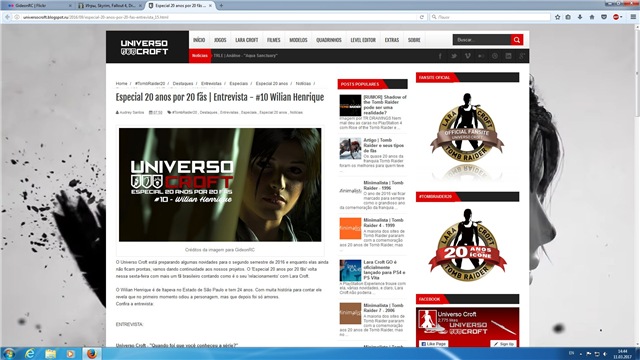Screen dimensions: 640x360
Task: Click the Destaques breadcrumb link
Action: [182, 83]
